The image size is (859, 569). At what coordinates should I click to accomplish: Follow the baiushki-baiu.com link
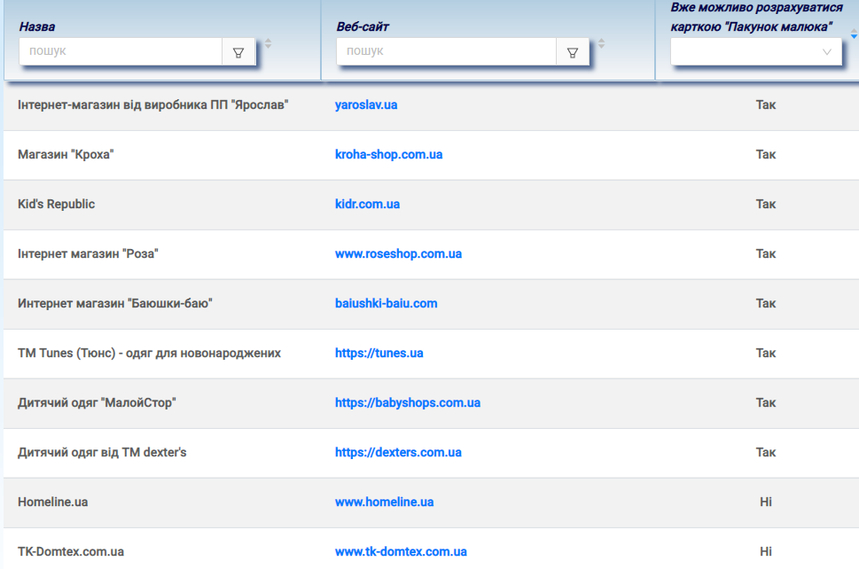pyautogui.click(x=386, y=303)
